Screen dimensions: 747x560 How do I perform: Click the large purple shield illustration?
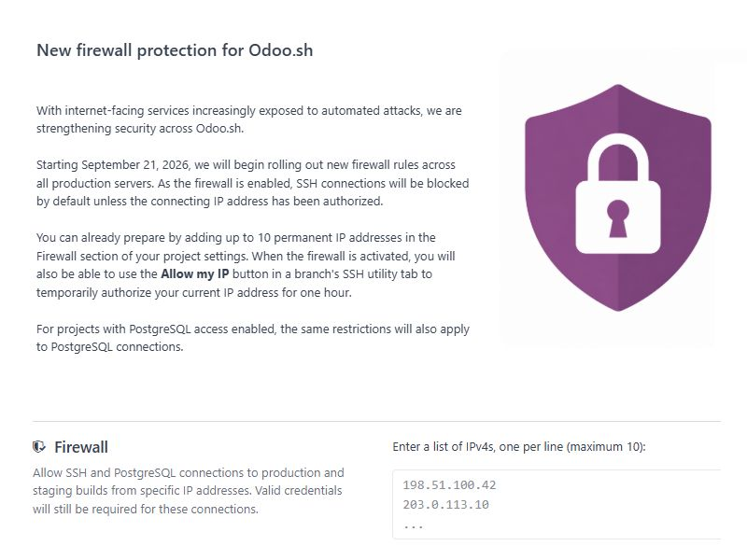pos(618,198)
